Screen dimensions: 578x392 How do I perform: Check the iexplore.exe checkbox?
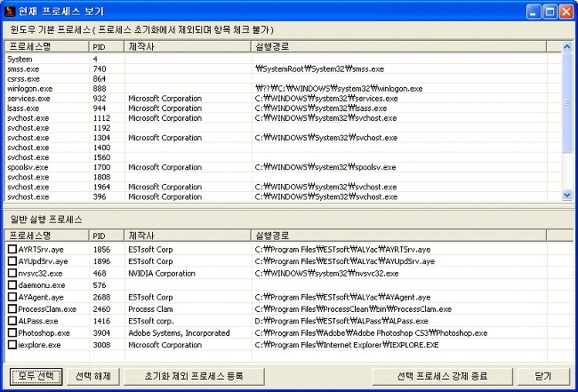point(12,345)
